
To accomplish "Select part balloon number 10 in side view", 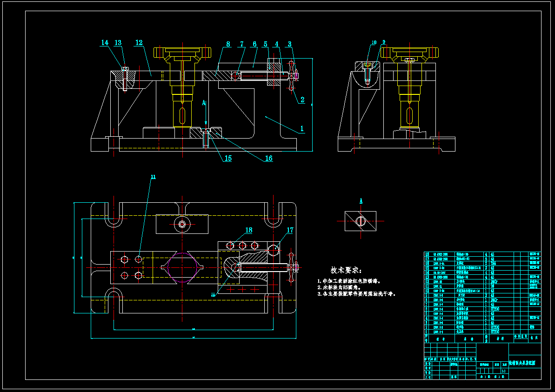I will 374,42.
